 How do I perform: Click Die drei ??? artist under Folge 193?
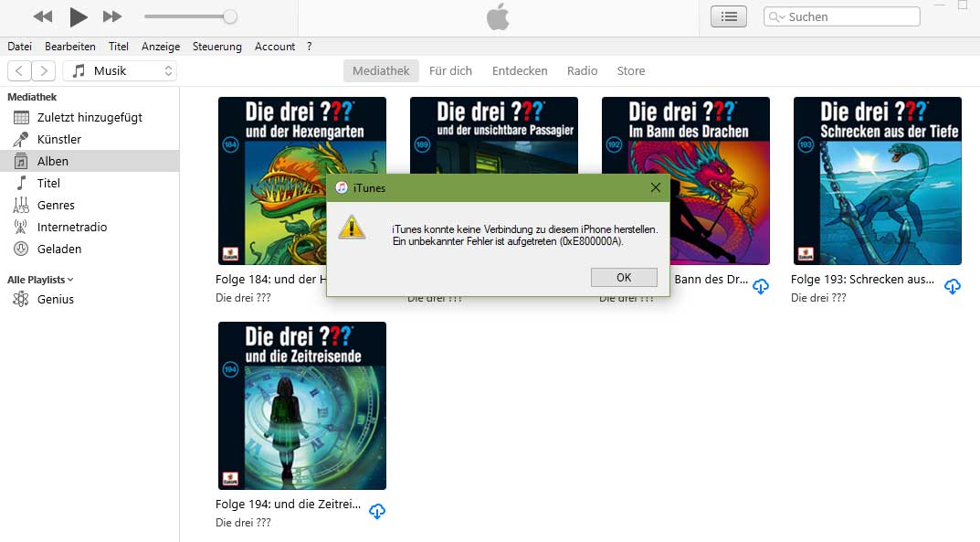pyautogui.click(x=818, y=298)
